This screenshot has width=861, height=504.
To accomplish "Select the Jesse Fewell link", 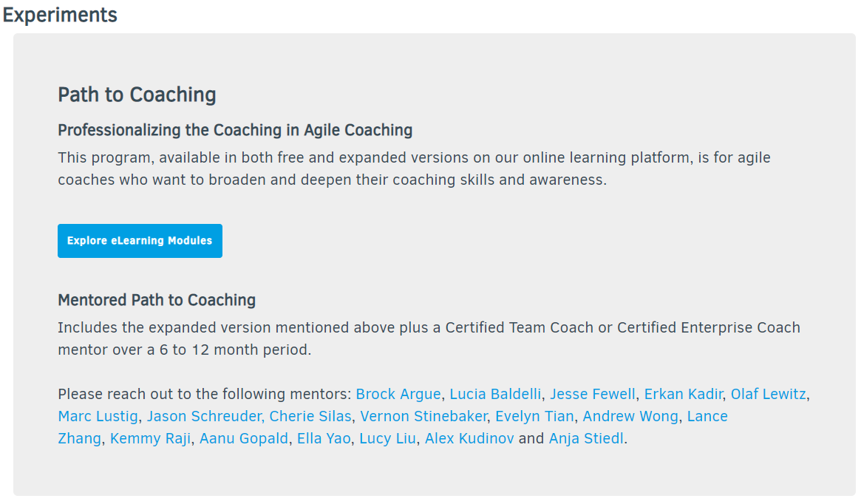I will [x=593, y=394].
